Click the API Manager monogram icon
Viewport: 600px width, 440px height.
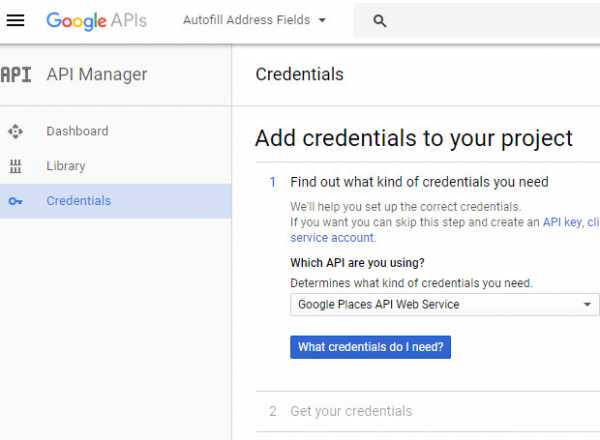pyautogui.click(x=15, y=74)
